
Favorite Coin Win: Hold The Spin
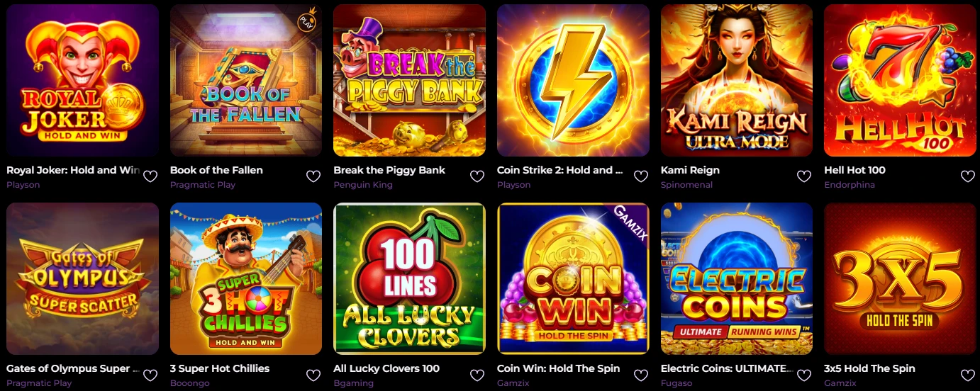(640, 375)
